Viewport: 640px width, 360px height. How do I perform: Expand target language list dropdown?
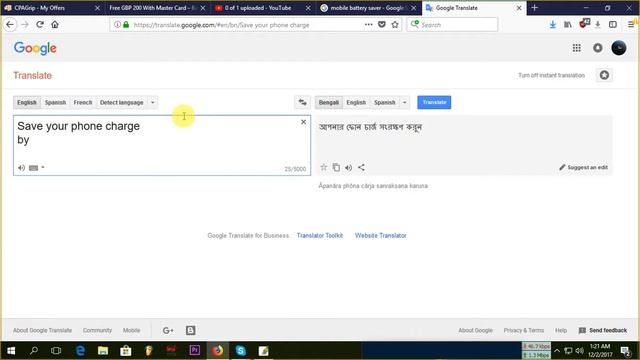point(404,102)
